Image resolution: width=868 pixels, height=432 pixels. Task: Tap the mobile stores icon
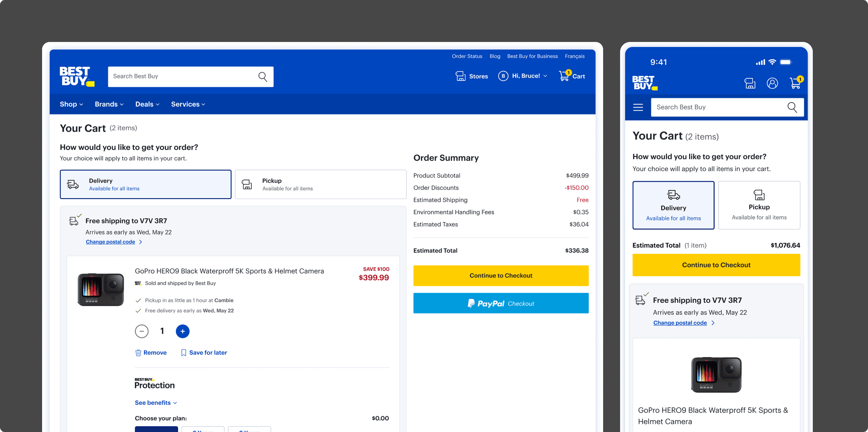tap(750, 83)
